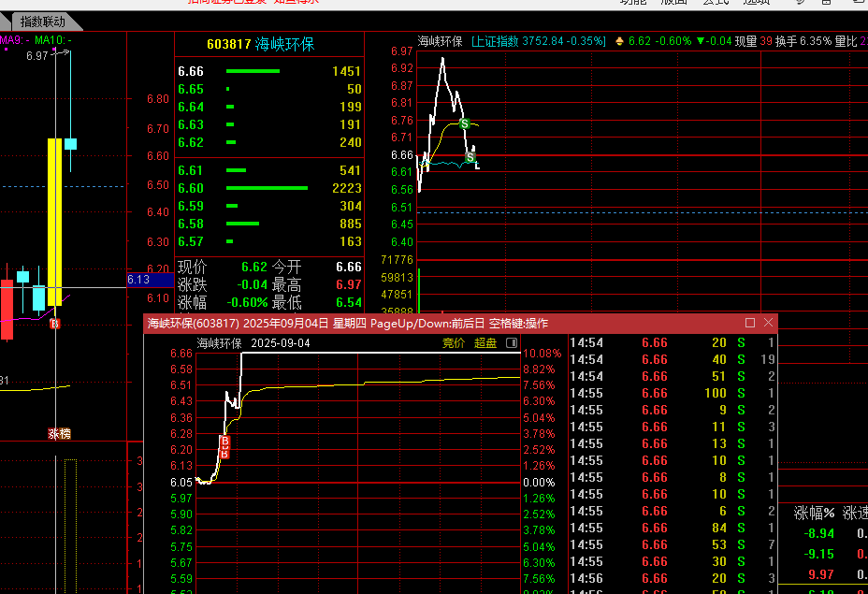Click the tall yellow candlestick on the daily chart
The width and height of the screenshot is (868, 594).
click(x=55, y=222)
